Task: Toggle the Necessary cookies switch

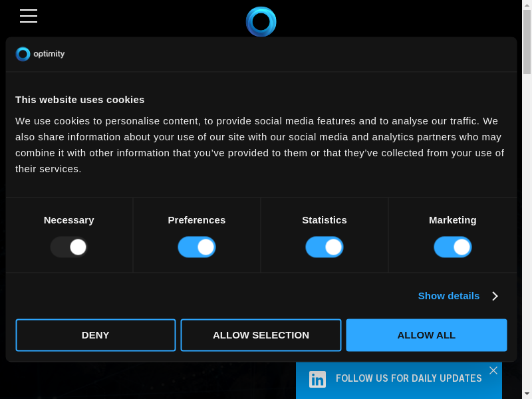Action: coord(69,247)
